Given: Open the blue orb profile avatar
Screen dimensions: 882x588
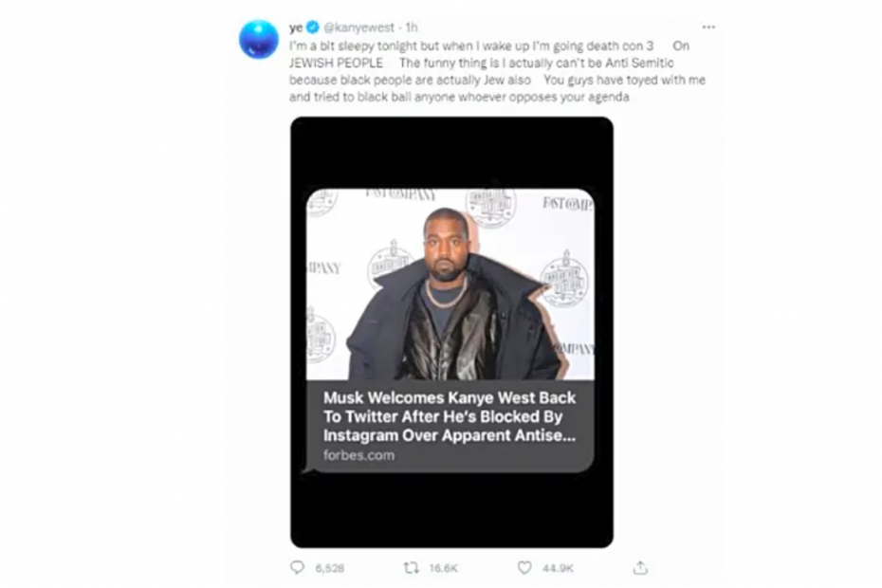Looking at the screenshot, I should pyautogui.click(x=259, y=39).
